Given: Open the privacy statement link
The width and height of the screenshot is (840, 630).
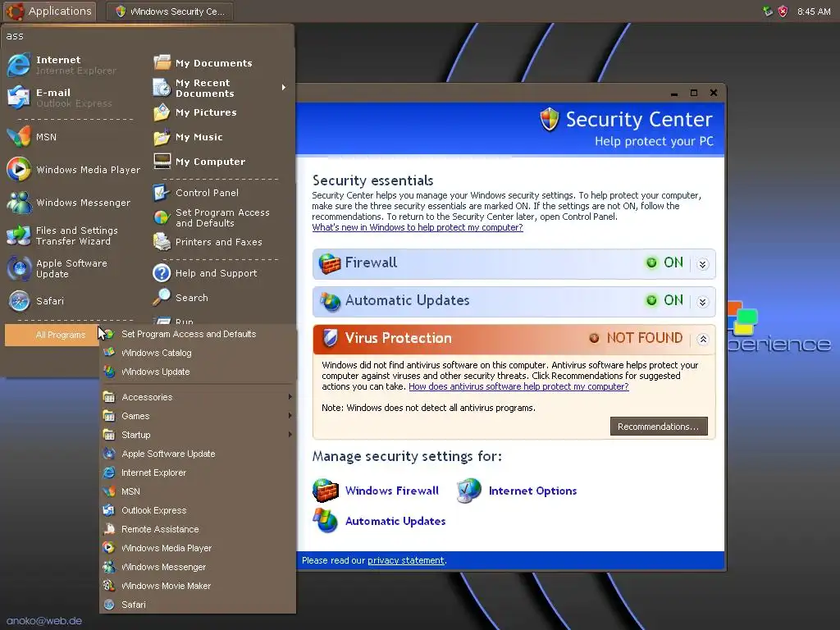Looking at the screenshot, I should [405, 560].
